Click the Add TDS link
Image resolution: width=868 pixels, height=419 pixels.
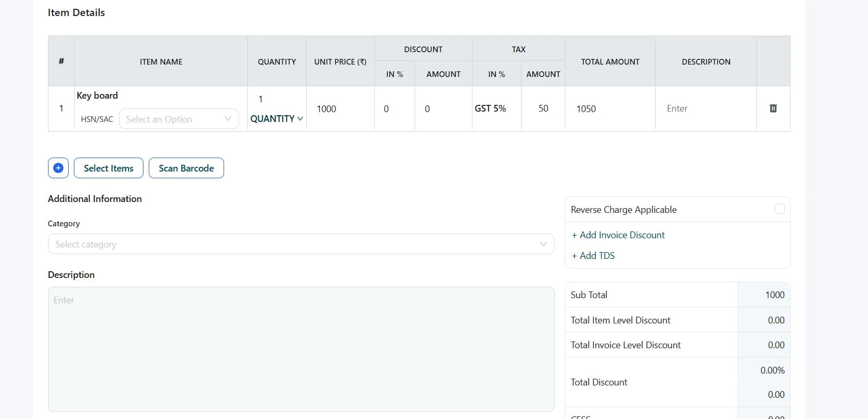pyautogui.click(x=593, y=256)
